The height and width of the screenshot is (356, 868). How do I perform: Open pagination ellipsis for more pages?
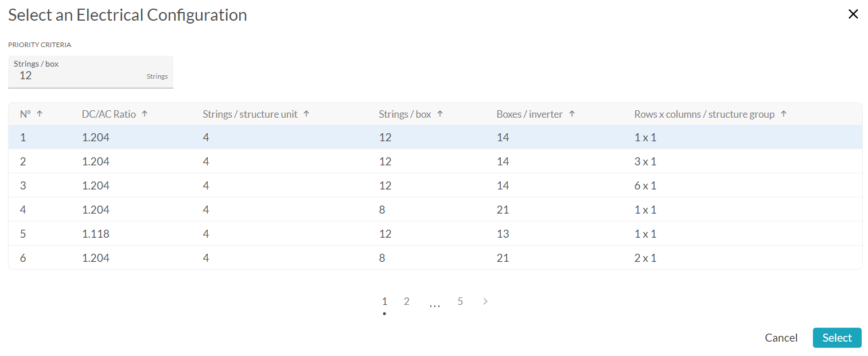point(435,304)
